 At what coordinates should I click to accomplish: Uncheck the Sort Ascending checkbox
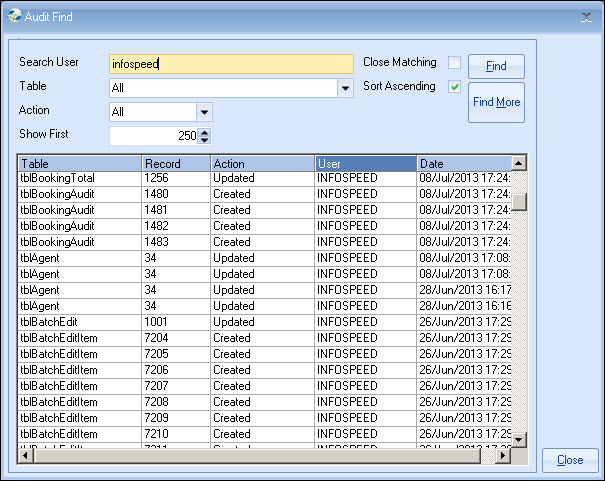[x=455, y=87]
